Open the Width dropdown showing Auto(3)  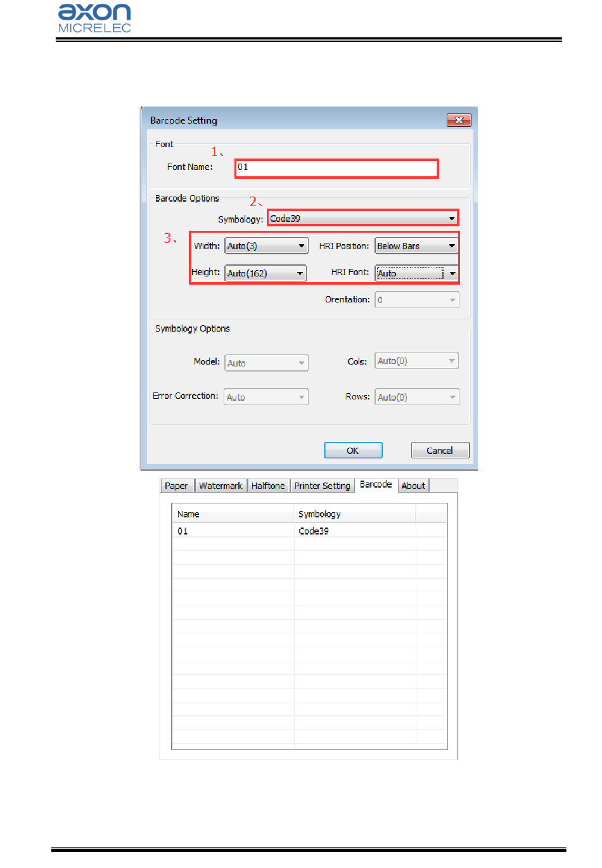[x=266, y=246]
